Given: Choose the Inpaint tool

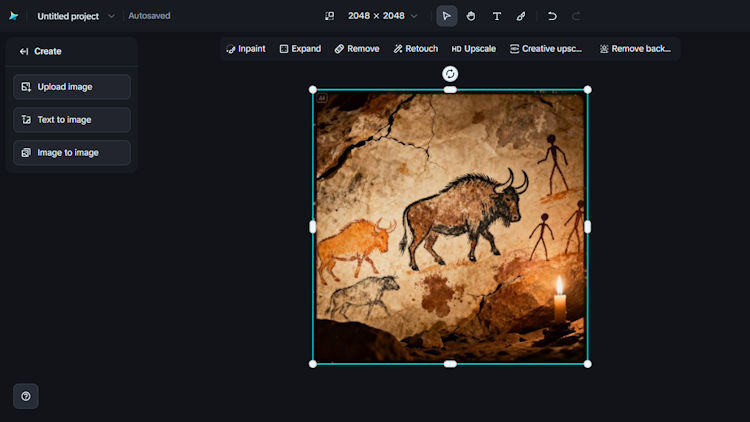Looking at the screenshot, I should (x=246, y=49).
